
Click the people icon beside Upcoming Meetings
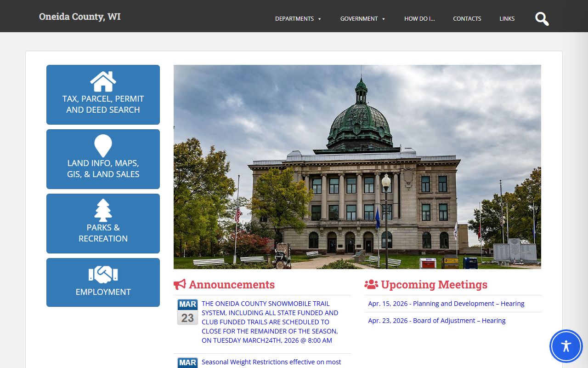pyautogui.click(x=371, y=284)
